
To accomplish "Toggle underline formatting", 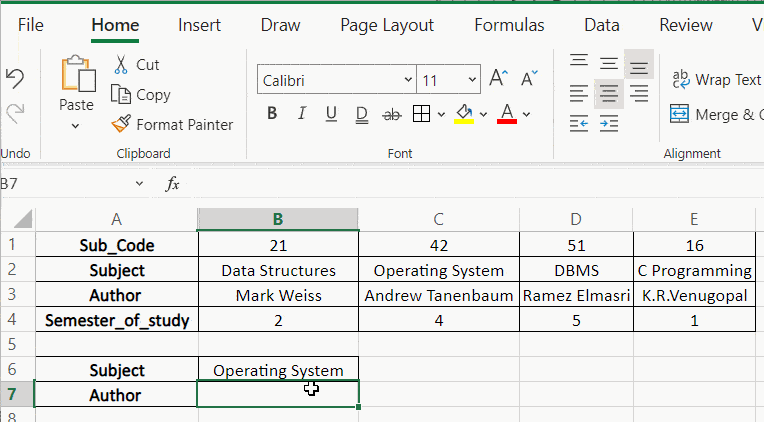I will (331, 114).
